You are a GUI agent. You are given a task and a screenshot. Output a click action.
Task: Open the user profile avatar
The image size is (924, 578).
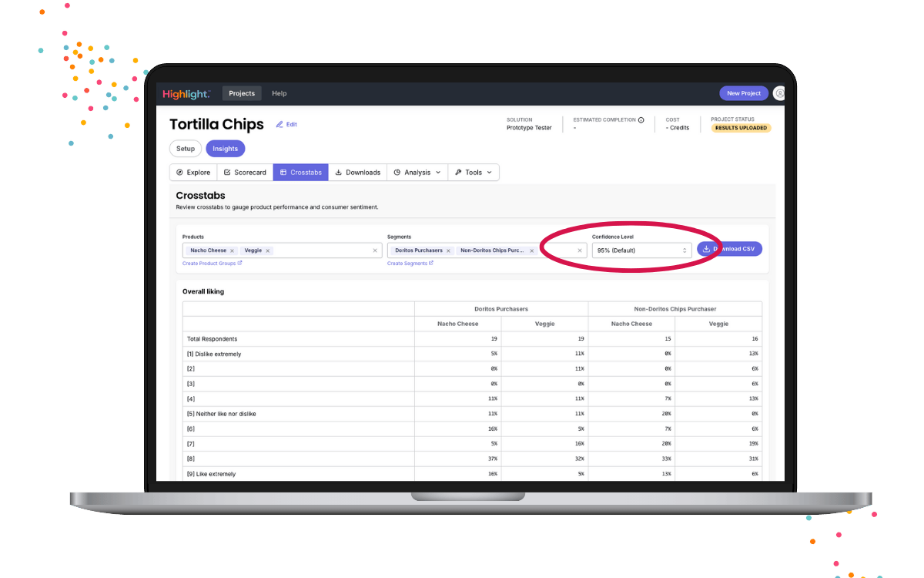click(x=779, y=93)
